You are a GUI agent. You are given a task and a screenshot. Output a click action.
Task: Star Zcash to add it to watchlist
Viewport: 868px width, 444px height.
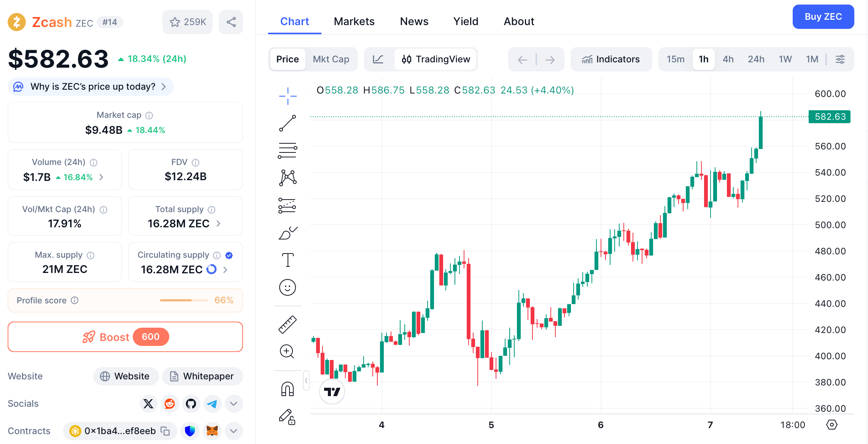pos(175,22)
